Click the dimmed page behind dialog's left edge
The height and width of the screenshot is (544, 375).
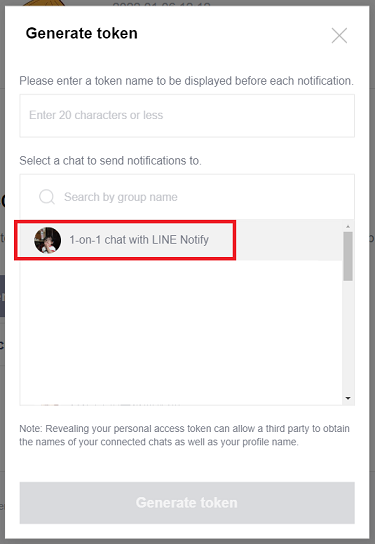pos(2,278)
